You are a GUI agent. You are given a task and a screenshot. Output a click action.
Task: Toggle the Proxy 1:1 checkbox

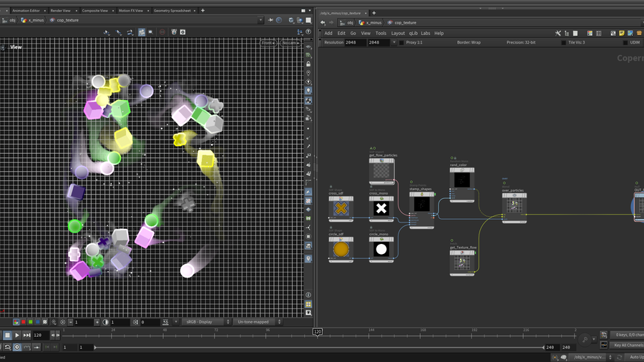402,43
